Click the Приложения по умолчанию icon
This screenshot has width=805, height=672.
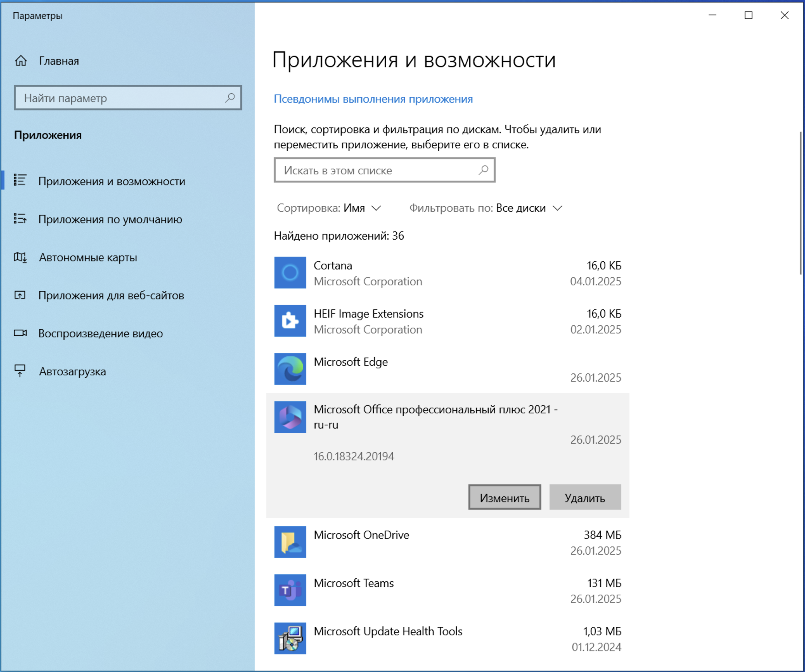coord(20,218)
